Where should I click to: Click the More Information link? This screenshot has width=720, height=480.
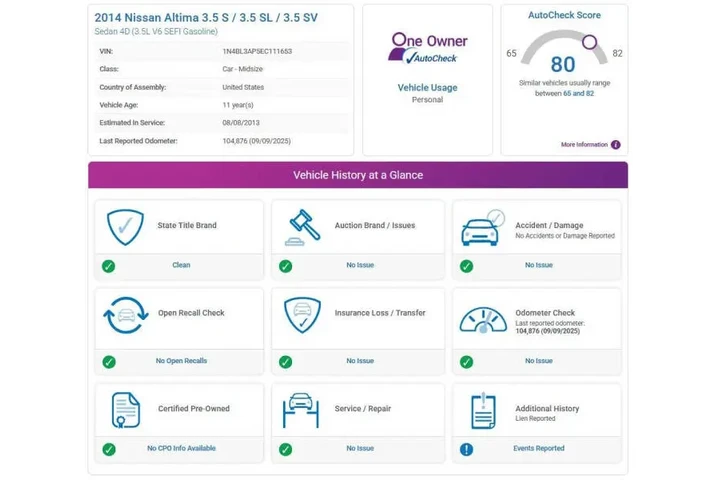click(x=584, y=145)
